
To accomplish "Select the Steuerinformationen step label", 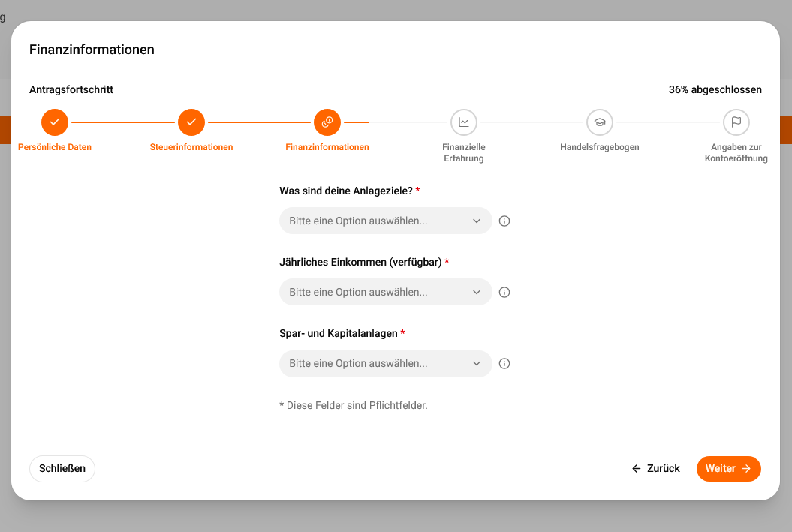I will click(191, 147).
